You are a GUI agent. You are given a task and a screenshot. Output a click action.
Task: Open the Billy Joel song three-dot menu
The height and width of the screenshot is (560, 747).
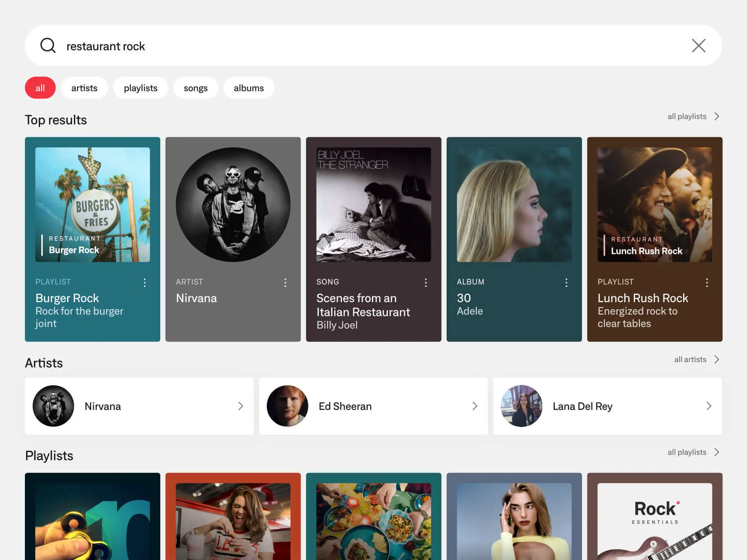(x=426, y=283)
